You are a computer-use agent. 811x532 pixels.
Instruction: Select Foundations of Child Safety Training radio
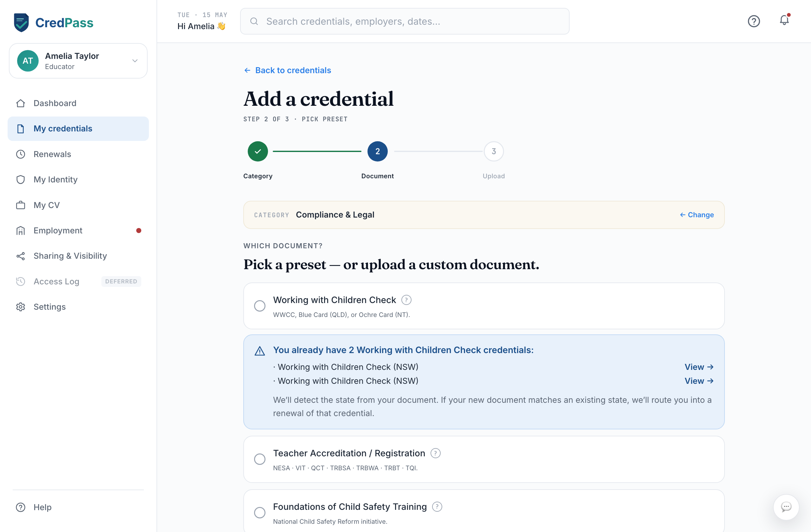pyautogui.click(x=260, y=513)
